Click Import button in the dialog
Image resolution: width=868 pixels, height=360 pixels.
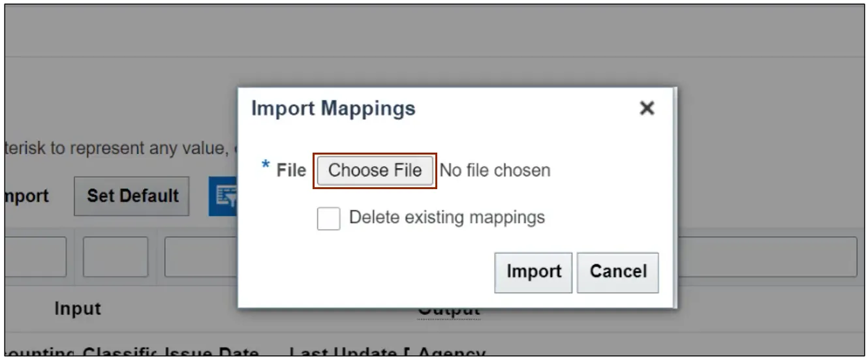(533, 272)
